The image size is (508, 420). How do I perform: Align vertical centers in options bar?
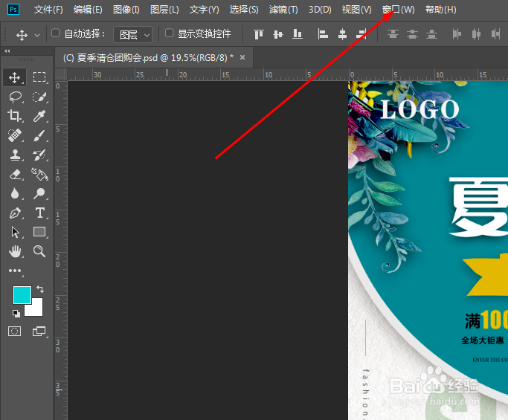click(278, 34)
